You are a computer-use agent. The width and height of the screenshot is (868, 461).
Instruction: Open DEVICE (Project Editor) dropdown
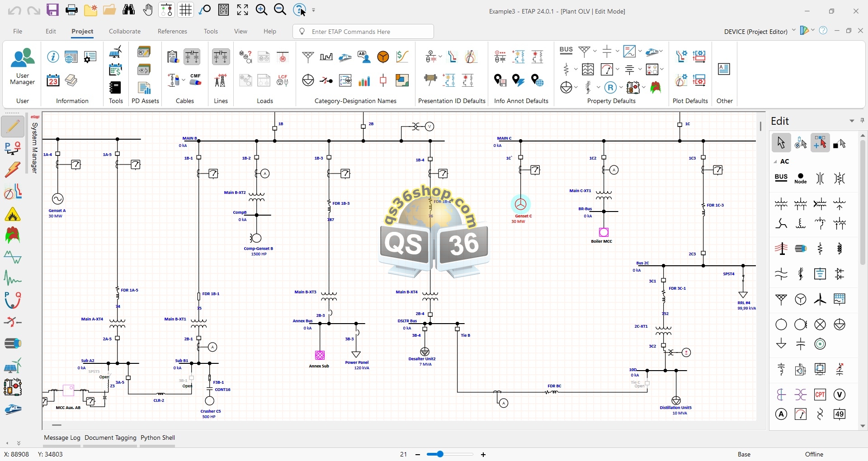click(793, 31)
